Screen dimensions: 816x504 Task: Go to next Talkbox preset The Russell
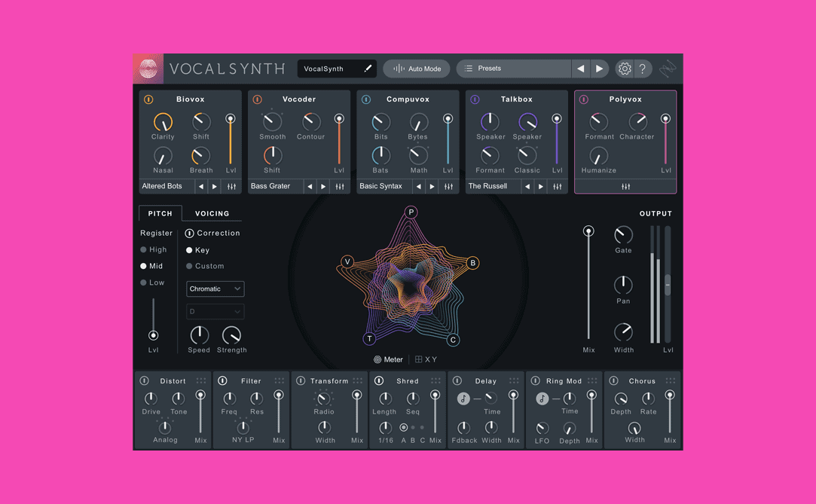pyautogui.click(x=541, y=186)
